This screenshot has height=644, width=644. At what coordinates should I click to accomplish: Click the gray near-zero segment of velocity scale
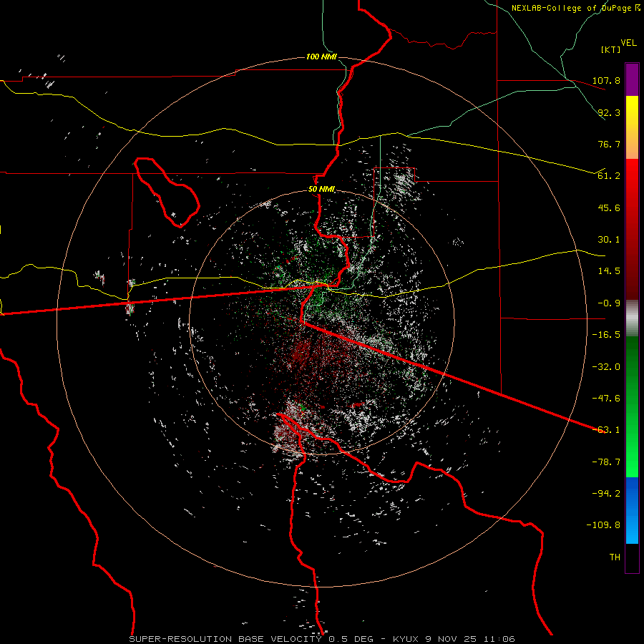coord(632,318)
